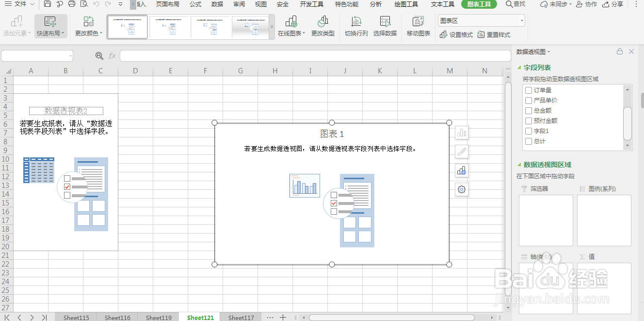Click Switch Row/Column (切换行列)
The image size is (644, 321).
(356, 26)
